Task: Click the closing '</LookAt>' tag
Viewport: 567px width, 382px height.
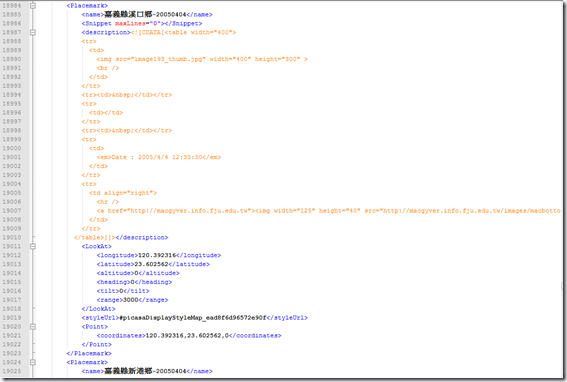Action: tap(98, 309)
